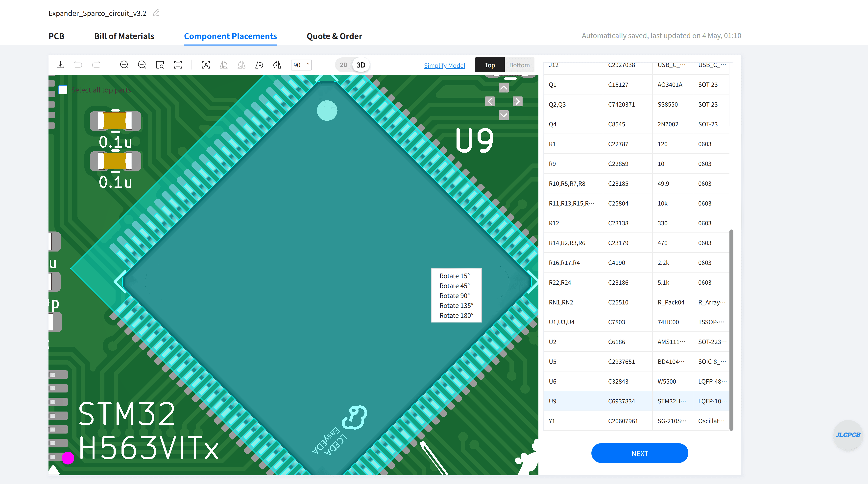Image resolution: width=868 pixels, height=484 pixels.
Task: Click the select-area (A frame) tool
Action: [206, 65]
